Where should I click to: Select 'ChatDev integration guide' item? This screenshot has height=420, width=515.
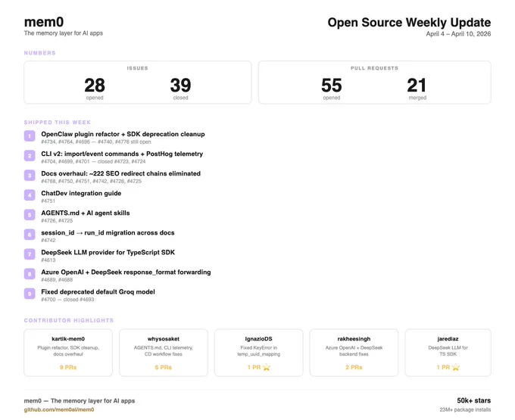coord(81,193)
